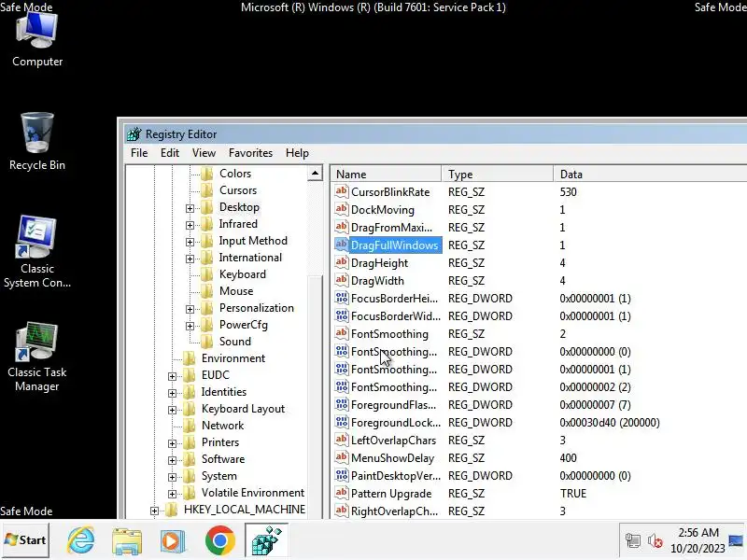Viewport: 747px width, 560px height.
Task: Open the Recycle Bin icon
Action: tap(37, 142)
